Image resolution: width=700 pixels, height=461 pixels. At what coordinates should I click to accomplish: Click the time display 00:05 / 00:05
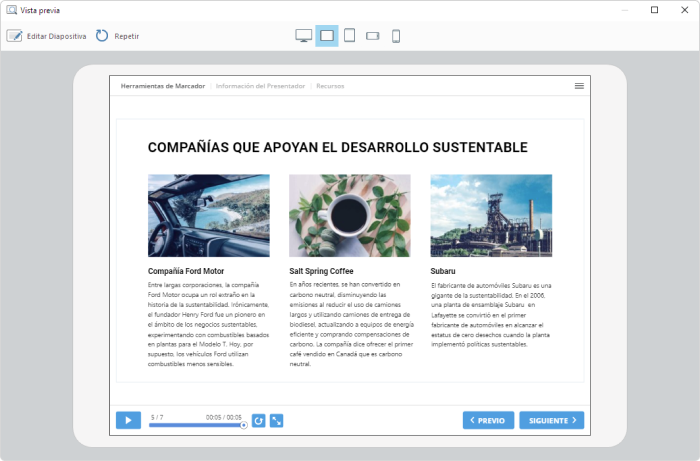(x=224, y=417)
